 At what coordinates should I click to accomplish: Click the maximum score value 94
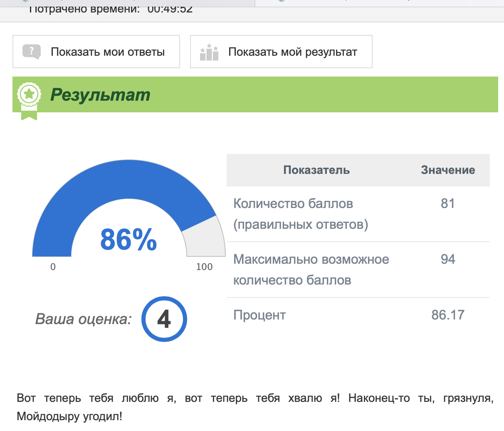[448, 259]
